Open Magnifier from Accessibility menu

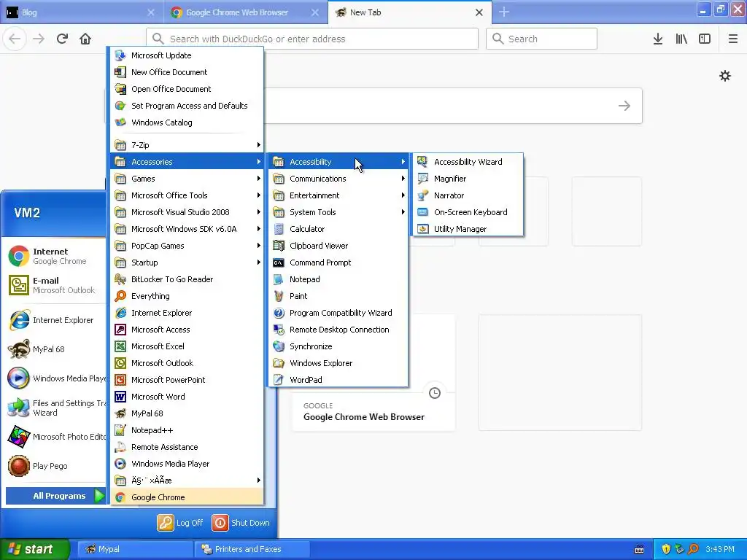468,179
